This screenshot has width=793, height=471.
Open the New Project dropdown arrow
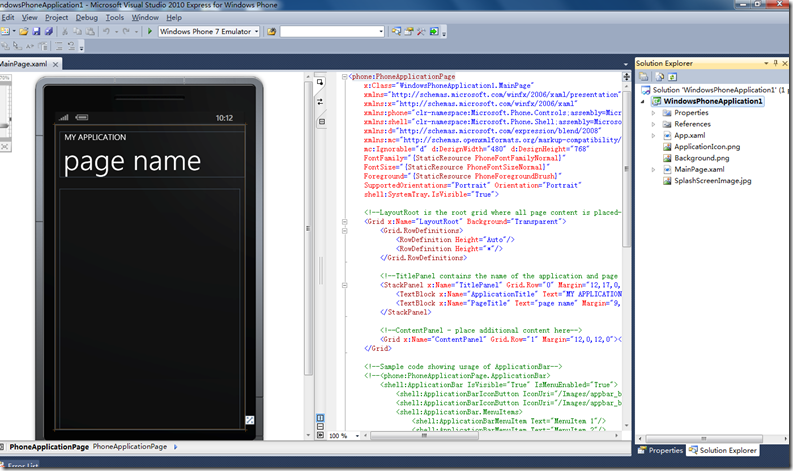click(x=14, y=31)
